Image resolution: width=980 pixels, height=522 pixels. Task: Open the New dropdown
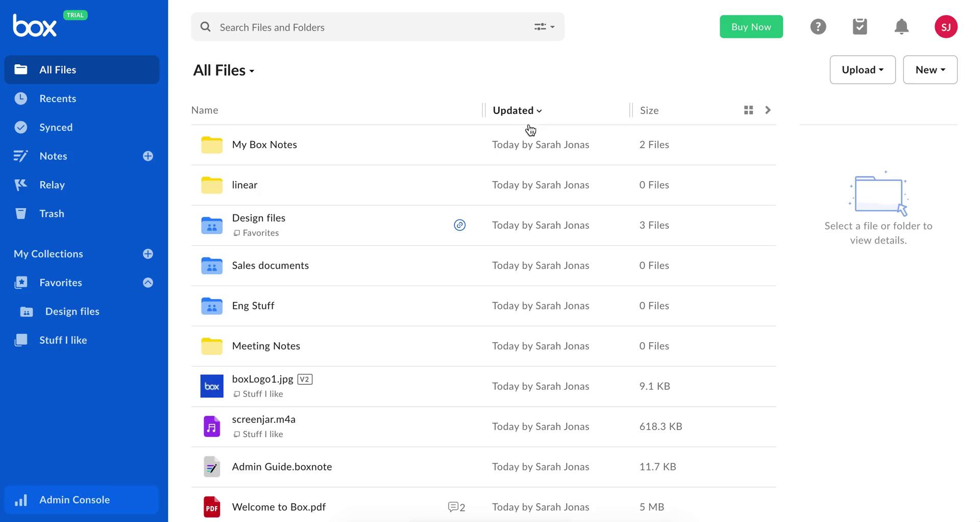[930, 69]
